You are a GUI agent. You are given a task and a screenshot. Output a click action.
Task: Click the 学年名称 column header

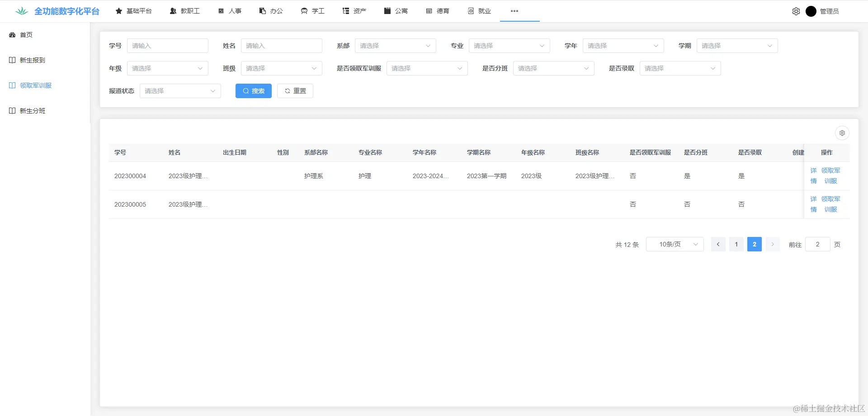click(425, 152)
